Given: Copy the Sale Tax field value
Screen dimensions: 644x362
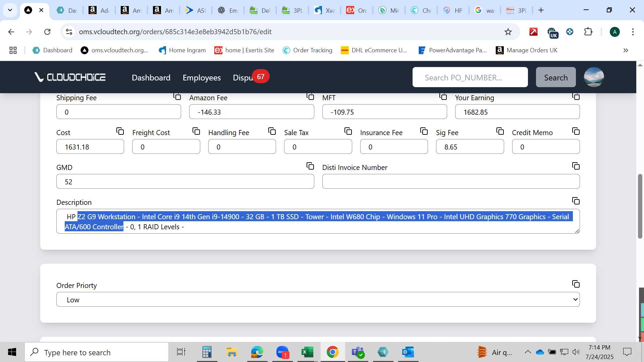Looking at the screenshot, I should [348, 131].
